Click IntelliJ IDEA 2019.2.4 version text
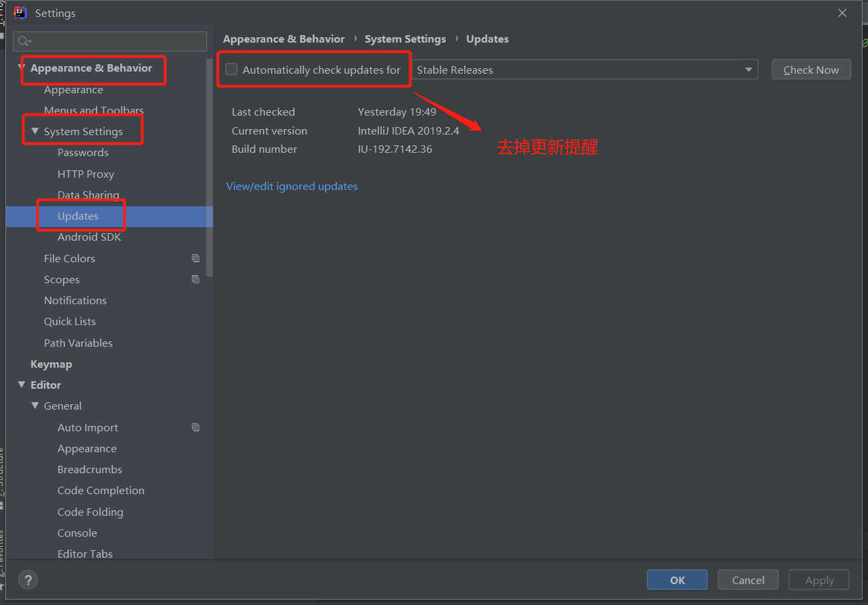The image size is (868, 605). (x=409, y=130)
